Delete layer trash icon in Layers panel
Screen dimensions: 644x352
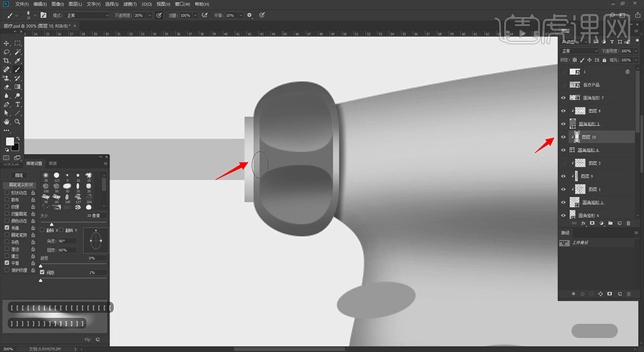coord(628,223)
